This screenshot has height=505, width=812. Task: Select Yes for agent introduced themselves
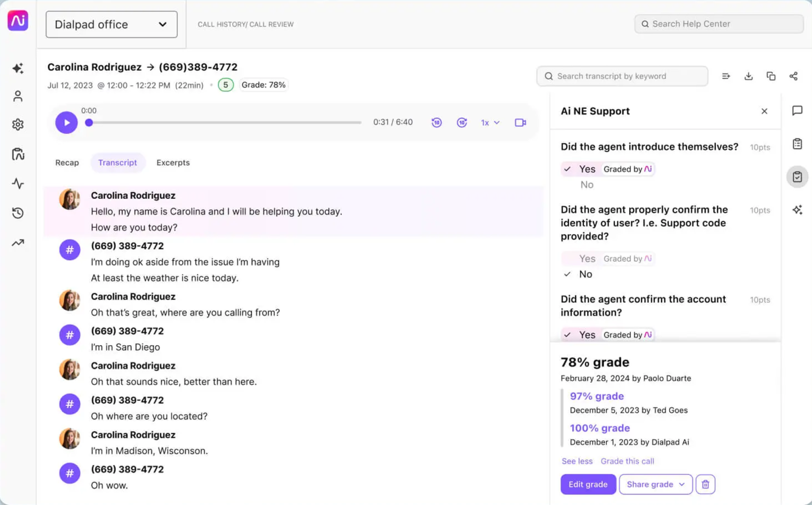pos(587,169)
